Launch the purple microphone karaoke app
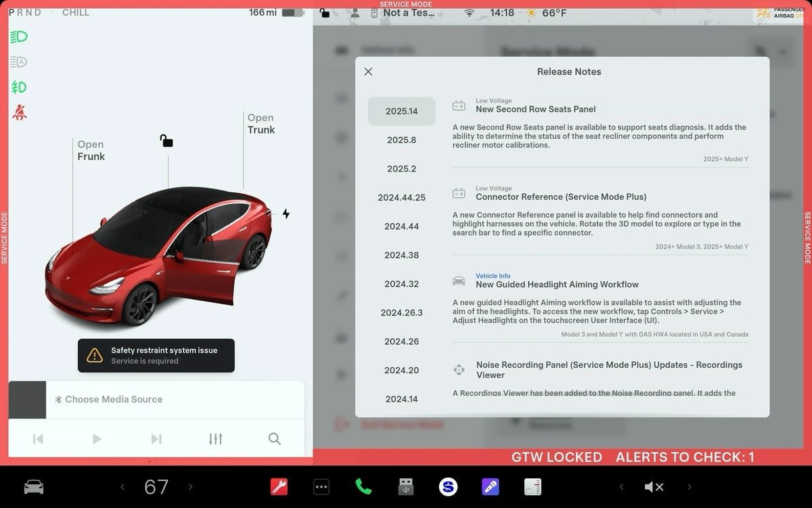This screenshot has height=508, width=812. [x=490, y=486]
